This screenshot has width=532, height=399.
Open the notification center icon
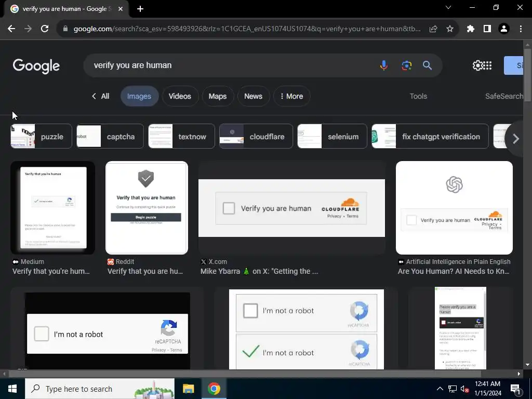(515, 389)
